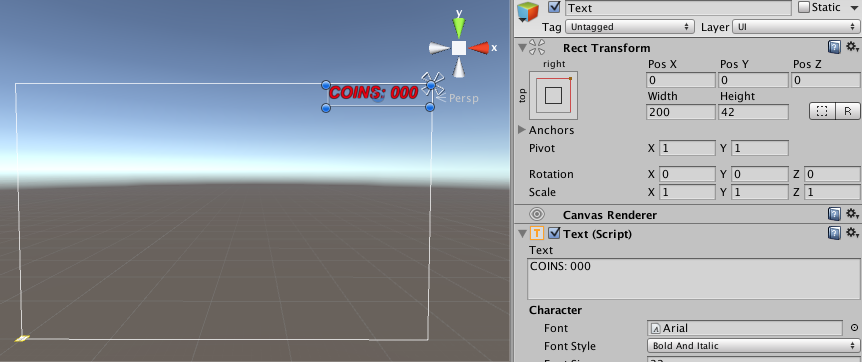Click the raw edit mode R button
The height and width of the screenshot is (362, 862).
848,111
